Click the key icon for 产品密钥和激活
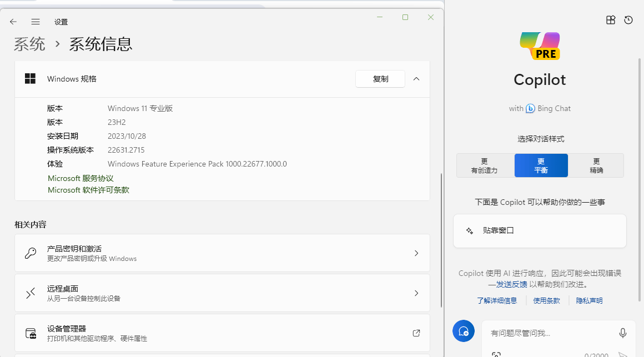This screenshot has height=357, width=644. click(x=31, y=253)
